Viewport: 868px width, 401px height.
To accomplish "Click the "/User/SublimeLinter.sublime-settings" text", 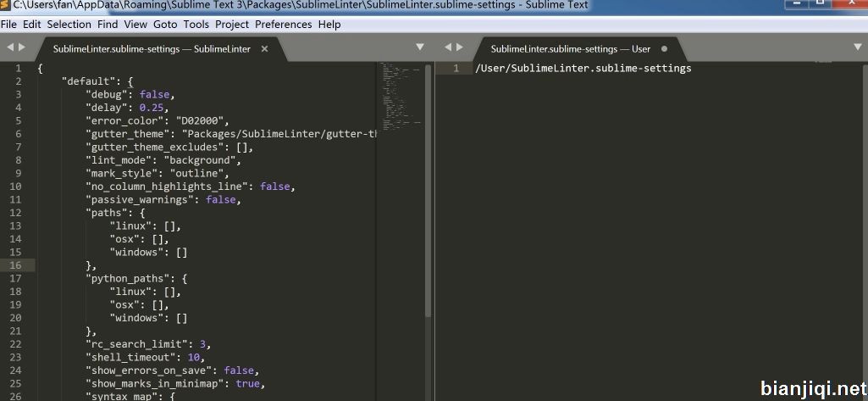I will (583, 68).
